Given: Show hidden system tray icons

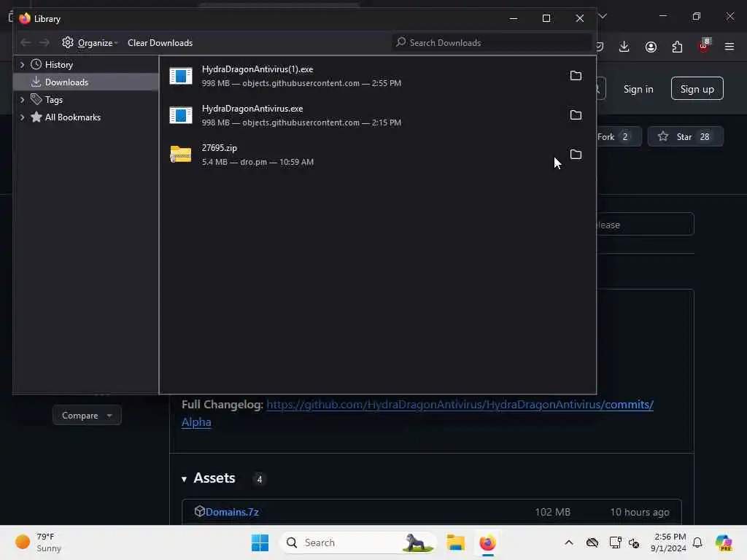Looking at the screenshot, I should (569, 542).
